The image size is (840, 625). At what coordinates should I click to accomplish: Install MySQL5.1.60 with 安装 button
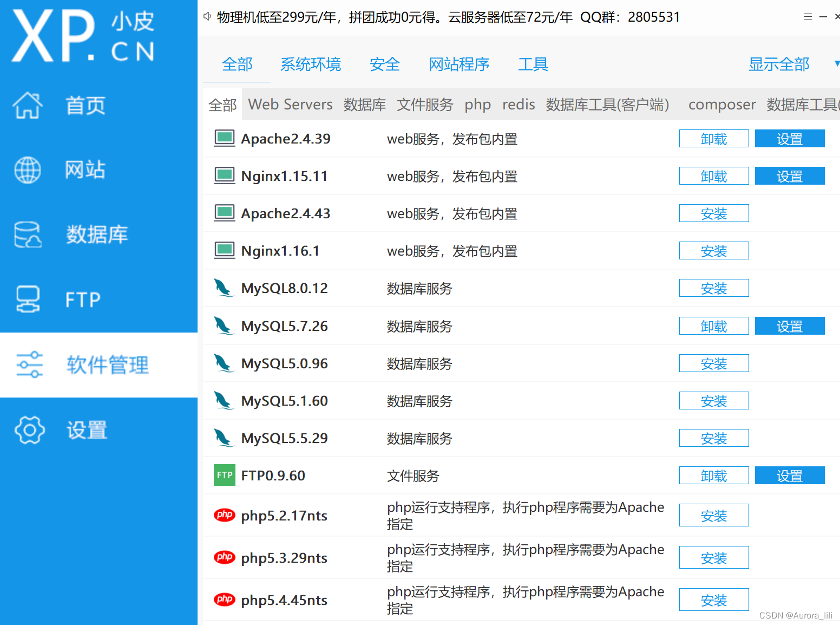pos(714,401)
